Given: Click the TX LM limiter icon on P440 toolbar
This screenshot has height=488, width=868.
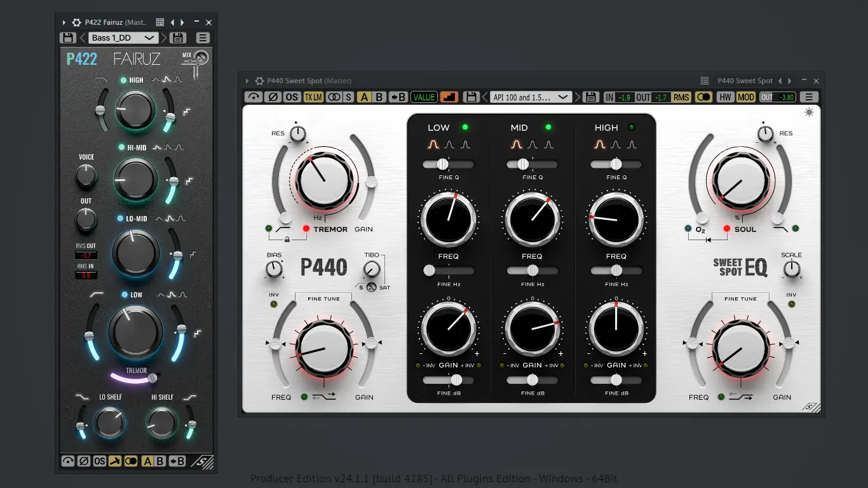Looking at the screenshot, I should coord(313,97).
